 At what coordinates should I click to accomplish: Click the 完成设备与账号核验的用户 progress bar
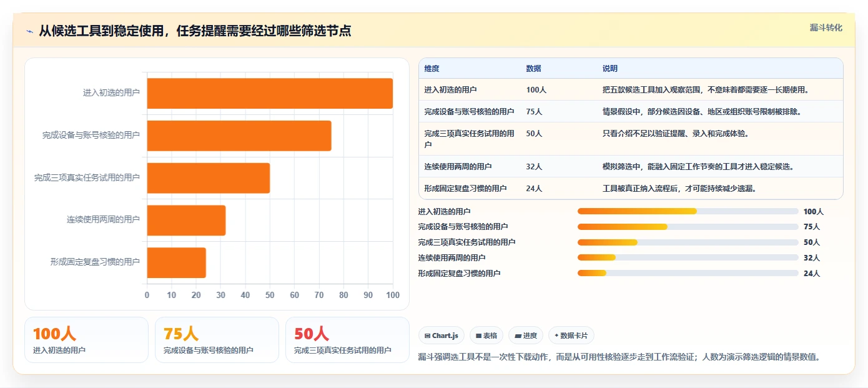pyautogui.click(x=688, y=227)
